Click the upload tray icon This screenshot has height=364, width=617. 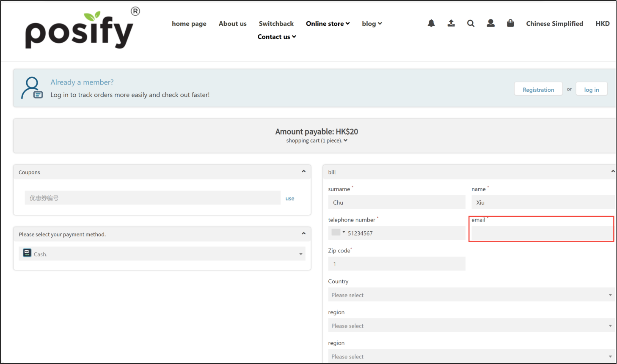[451, 24]
